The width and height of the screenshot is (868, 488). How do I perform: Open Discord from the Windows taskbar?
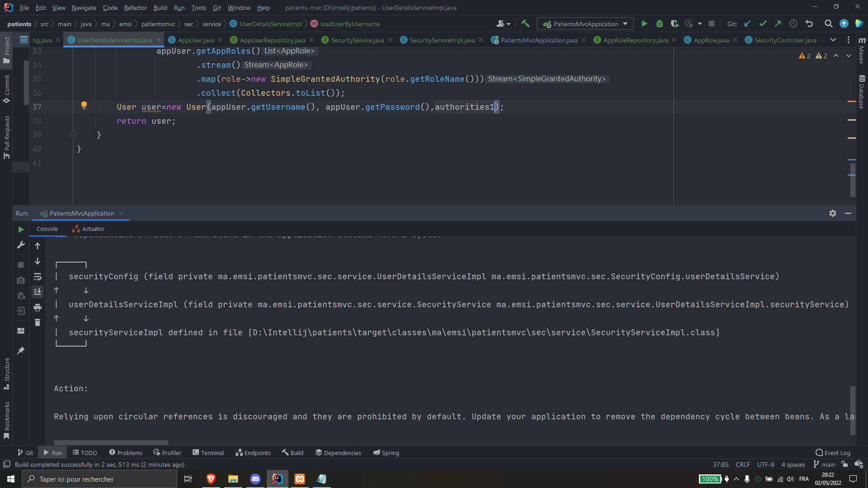tap(255, 479)
